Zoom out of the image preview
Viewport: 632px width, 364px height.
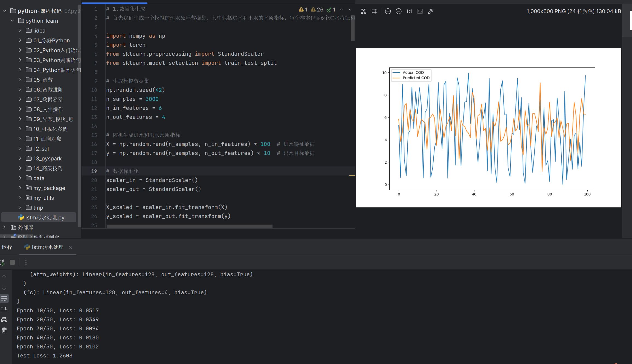399,11
